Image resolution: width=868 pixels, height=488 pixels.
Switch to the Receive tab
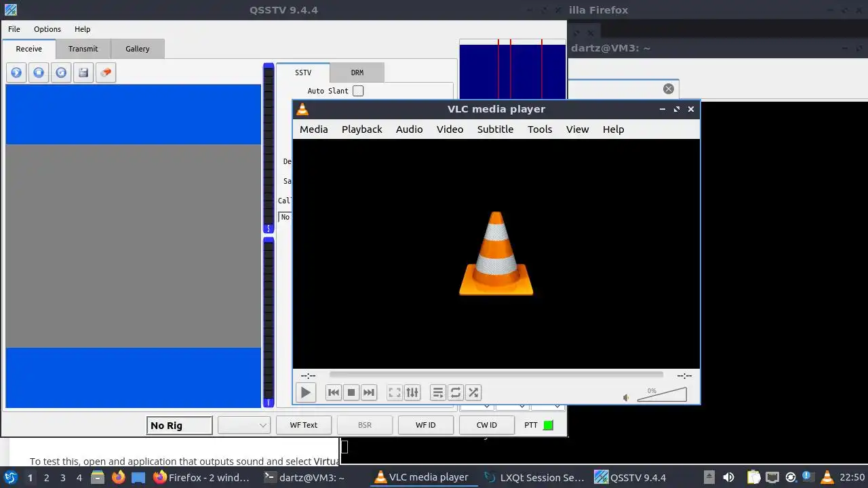point(29,49)
